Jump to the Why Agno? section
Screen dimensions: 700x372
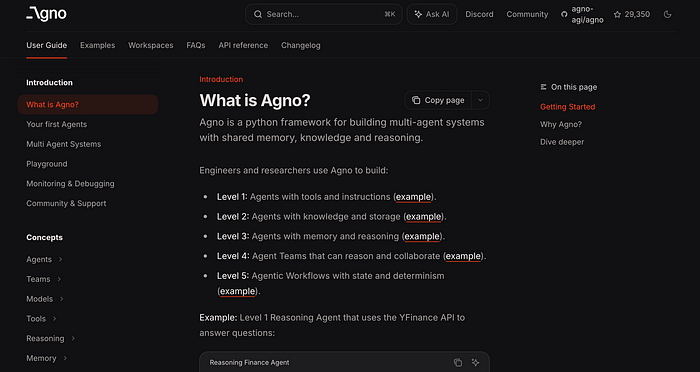[x=561, y=124]
